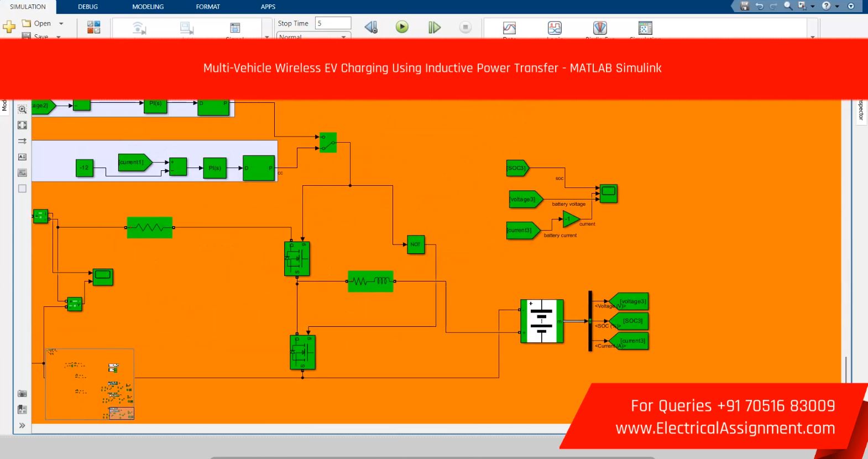Screen dimensions: 868x459
Task: Open the favorites commands dropdown icon
Action: tap(802, 6)
